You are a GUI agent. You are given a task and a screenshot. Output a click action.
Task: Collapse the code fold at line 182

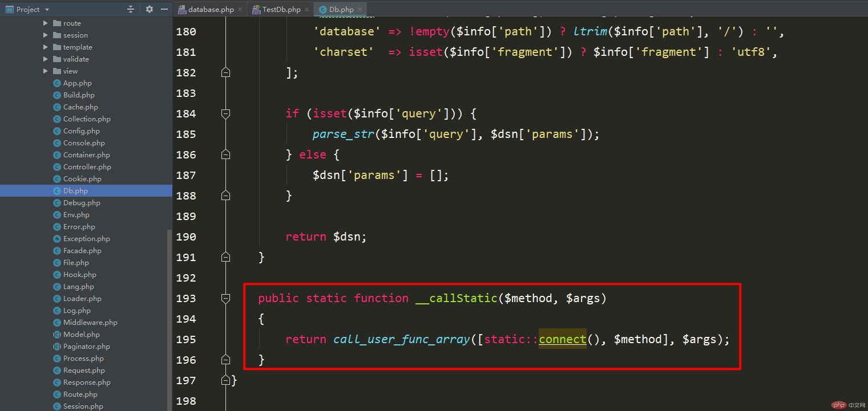pyautogui.click(x=225, y=72)
